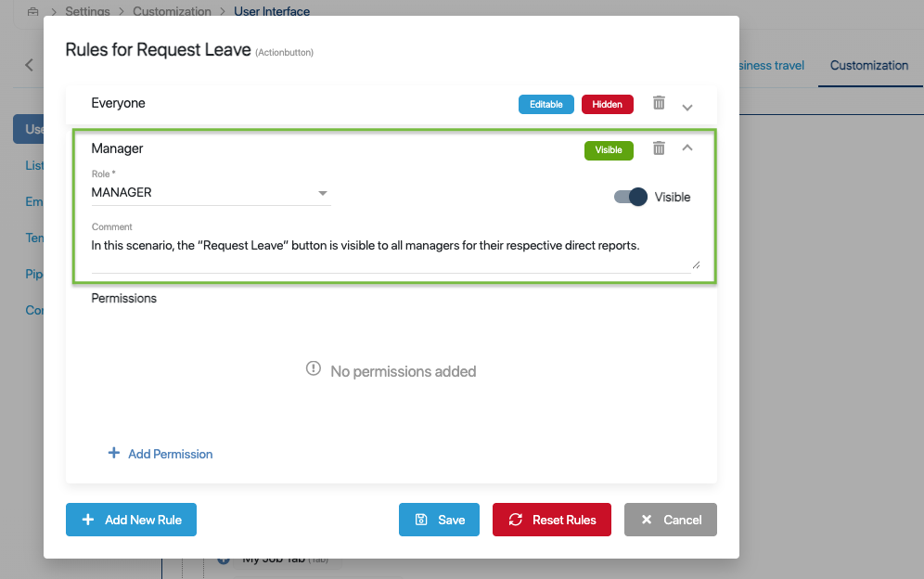Open the Role dropdown showing MANAGER
924x579 pixels.
tap(211, 193)
